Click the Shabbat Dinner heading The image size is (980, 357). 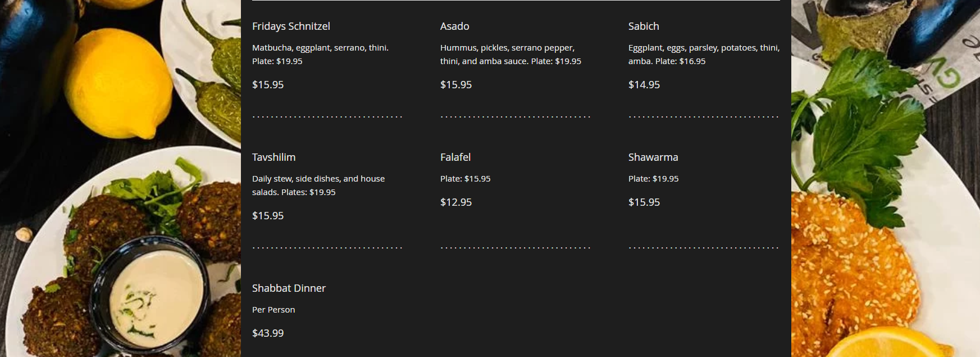(x=289, y=288)
